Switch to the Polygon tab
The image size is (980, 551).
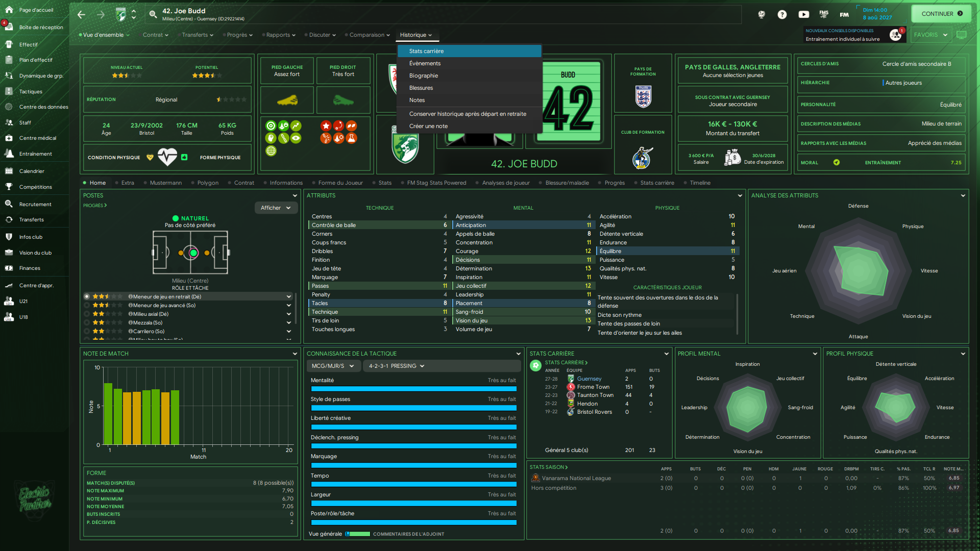pos(208,183)
